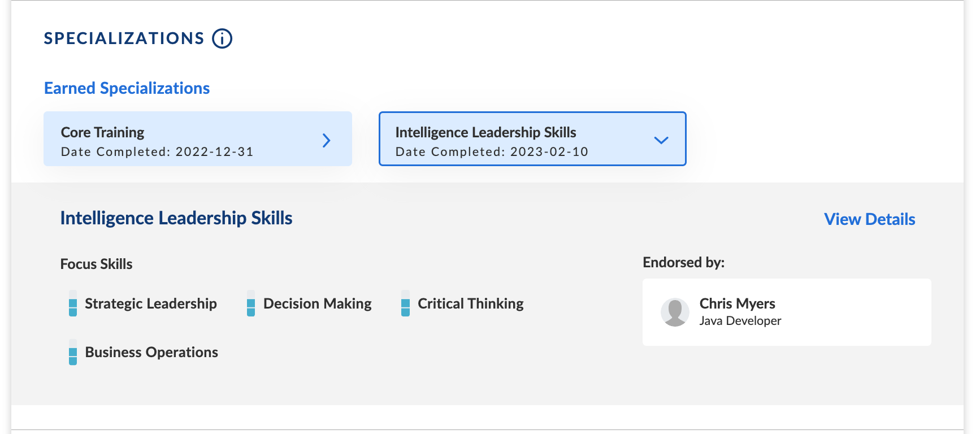Collapse Intelligence Leadership Skills using down chevron
The image size is (980, 434).
pyautogui.click(x=661, y=140)
